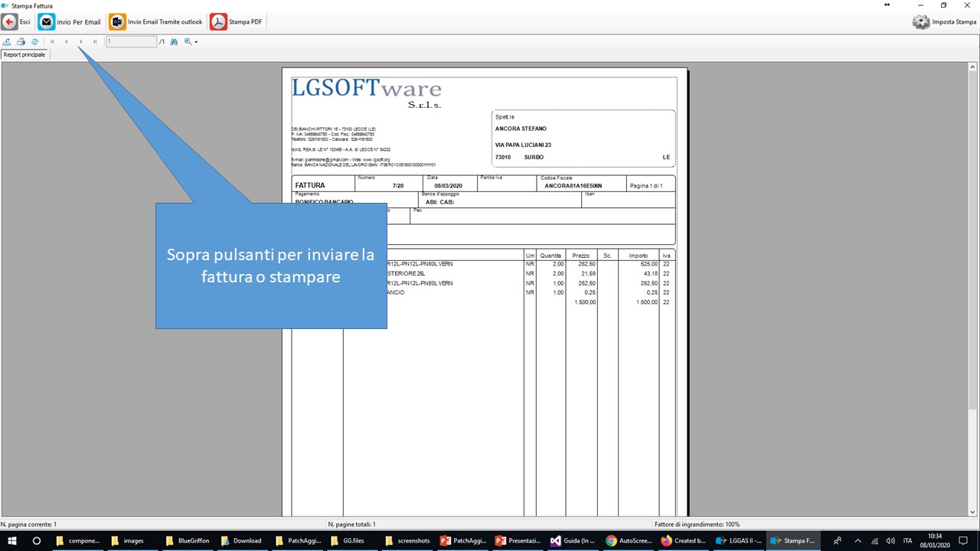Export invoice with Stampa PDF
This screenshot has width=980, height=551.
[x=237, y=22]
